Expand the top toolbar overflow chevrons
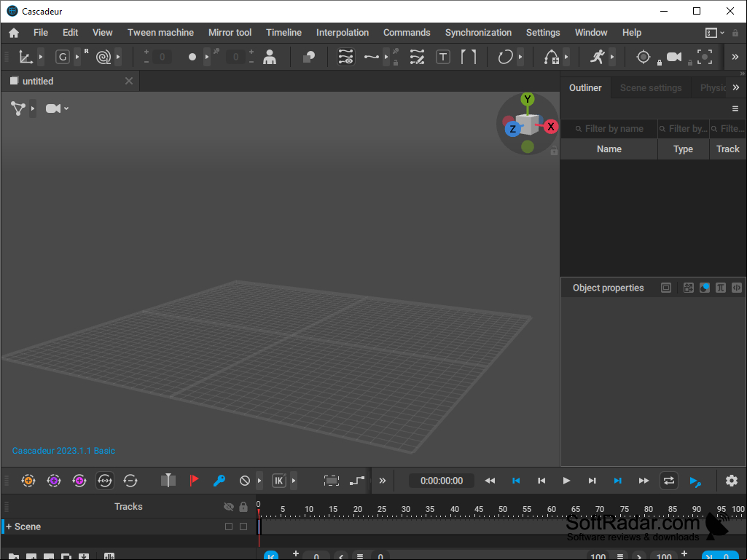Screen dimensions: 747x560 (x=735, y=57)
